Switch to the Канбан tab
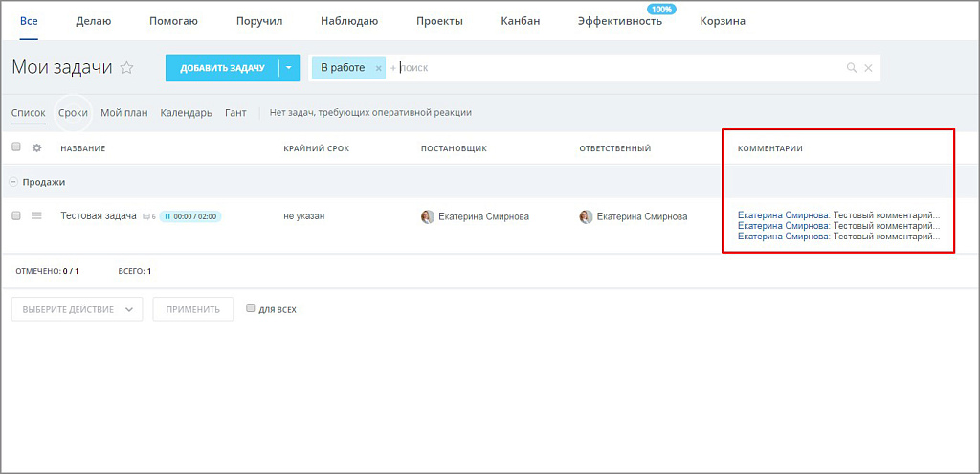The height and width of the screenshot is (474, 980). point(520,21)
